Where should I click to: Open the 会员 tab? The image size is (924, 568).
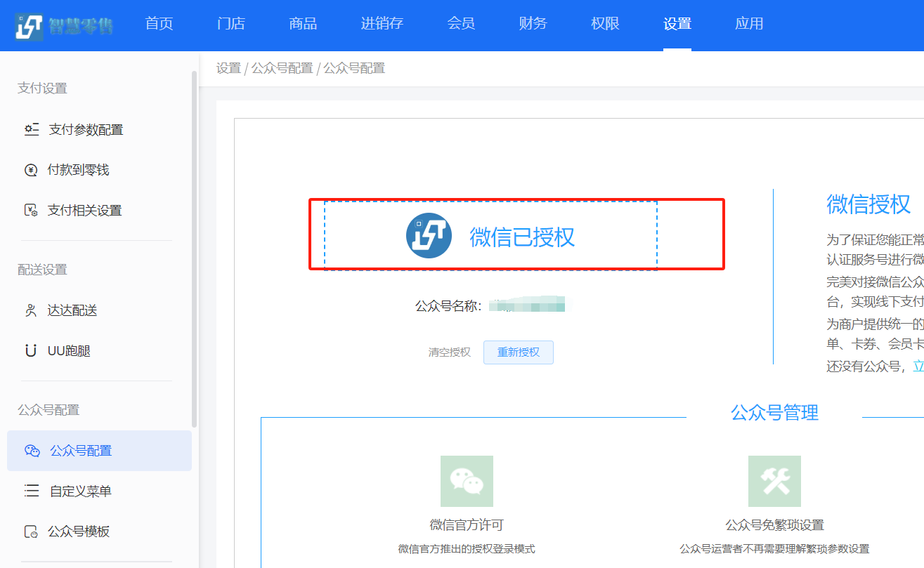pyautogui.click(x=461, y=24)
